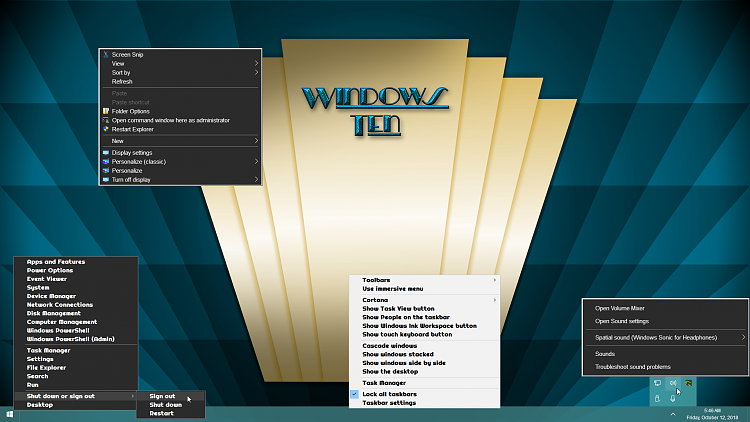Viewport: 750px width, 422px height.
Task: Expand the New submenu arrow
Action: click(256, 141)
